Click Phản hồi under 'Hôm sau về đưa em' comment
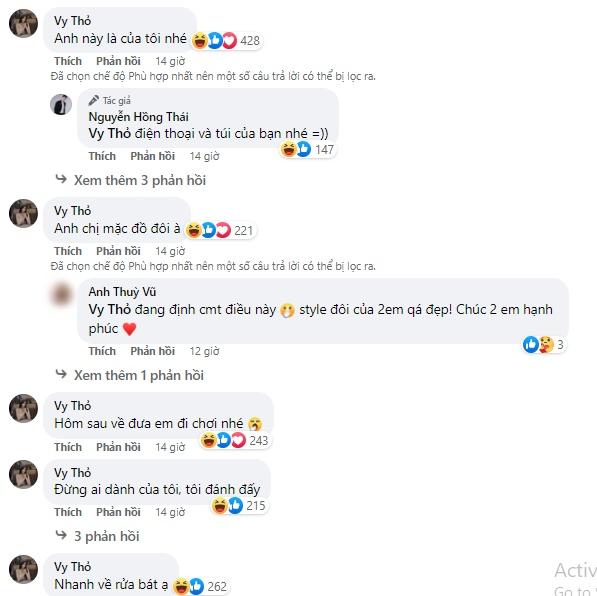The height and width of the screenshot is (596, 597). tap(118, 447)
